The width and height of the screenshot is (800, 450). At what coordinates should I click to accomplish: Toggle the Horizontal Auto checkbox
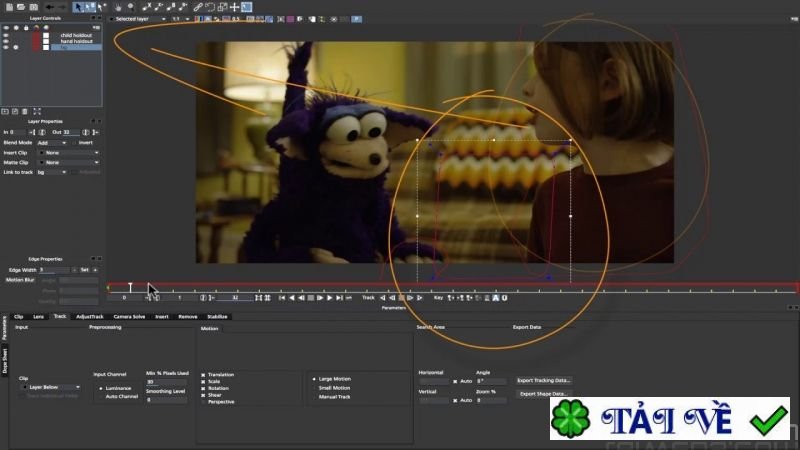point(455,381)
